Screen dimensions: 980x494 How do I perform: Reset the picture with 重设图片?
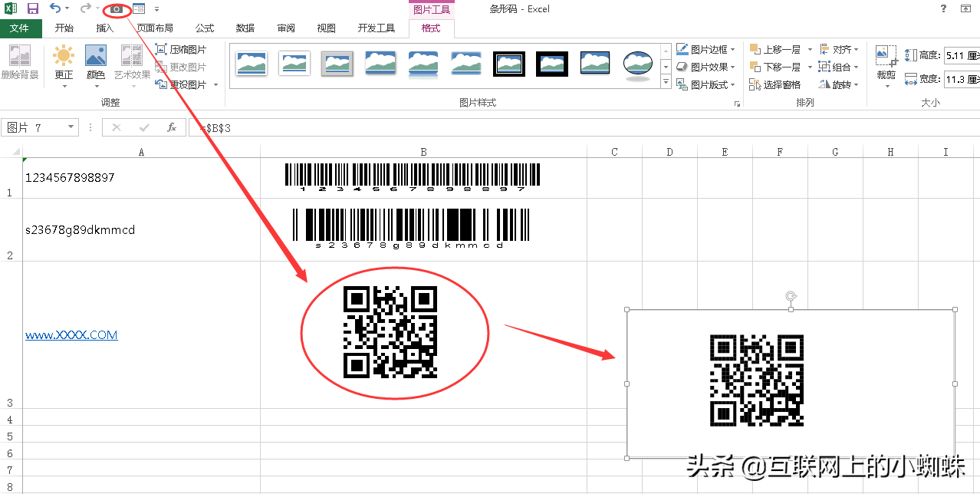[x=181, y=84]
